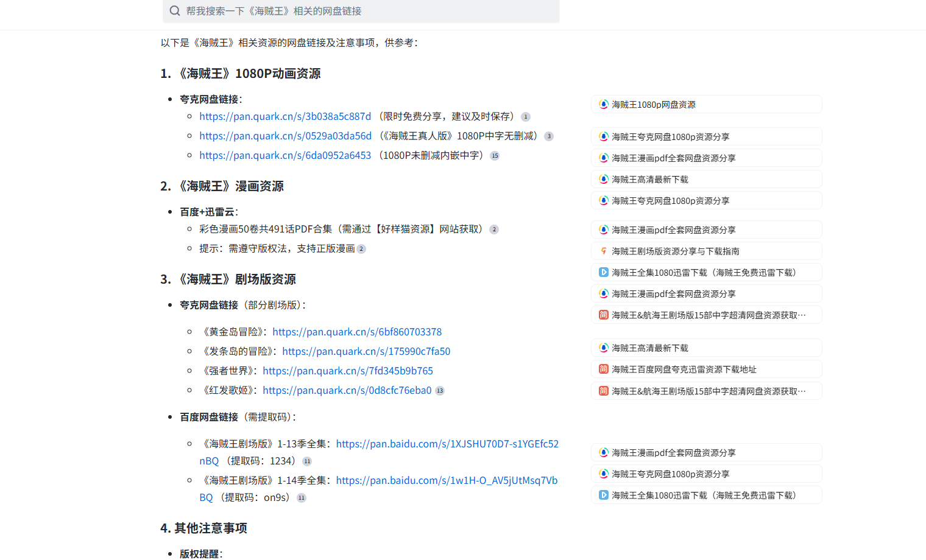
Task: Click citation badge 15 after 1080P未删减内嵌中字
Action: tap(495, 155)
